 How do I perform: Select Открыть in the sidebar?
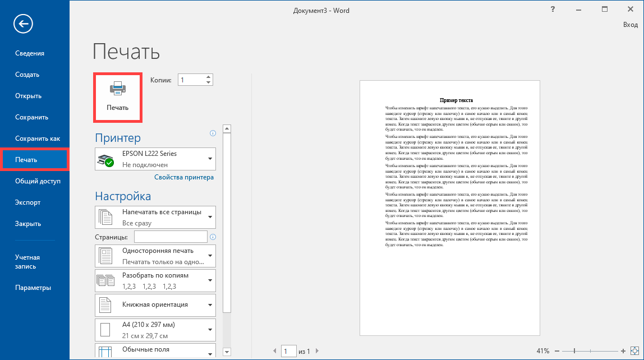[29, 96]
